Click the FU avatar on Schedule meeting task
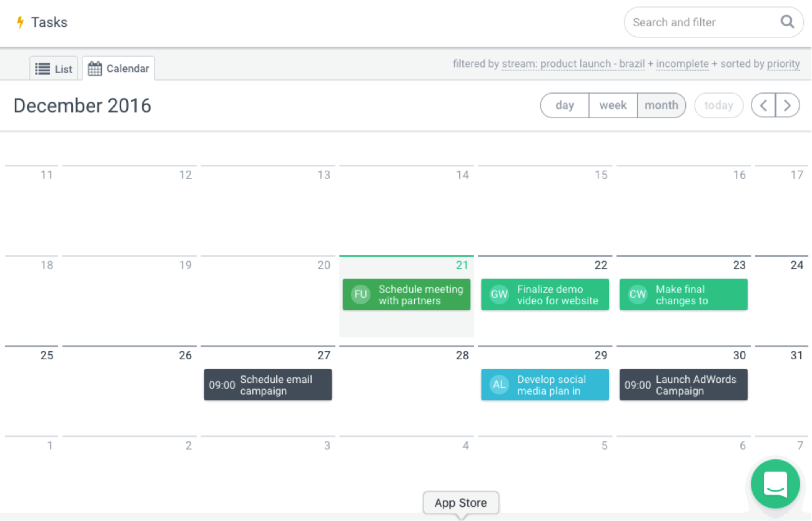Image resolution: width=812 pixels, height=521 pixels. (x=360, y=295)
